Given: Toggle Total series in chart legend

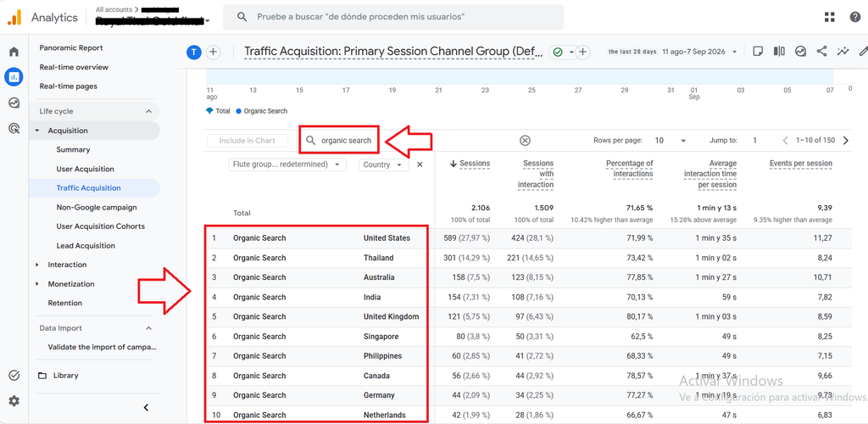Looking at the screenshot, I should (218, 111).
